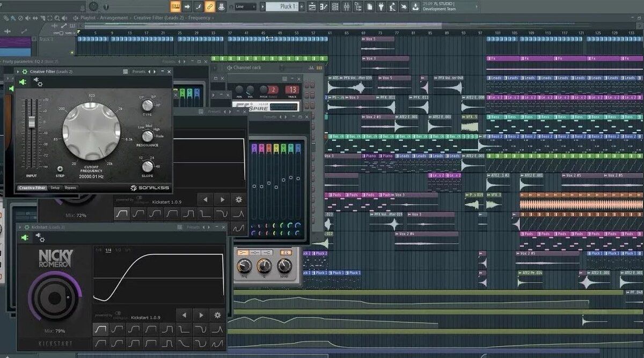Click the Sonalksis logo in Creative Filter
The width and height of the screenshot is (644, 358).
[149, 187]
